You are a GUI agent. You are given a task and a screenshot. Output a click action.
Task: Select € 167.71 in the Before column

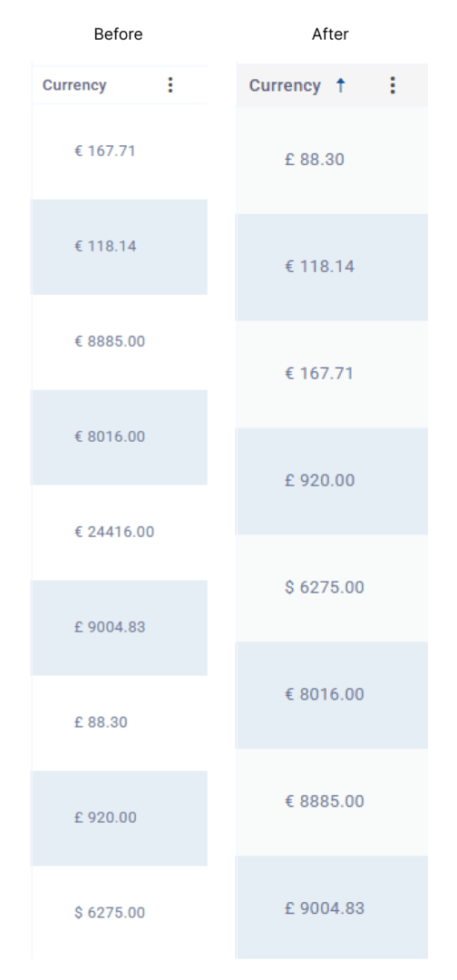tap(105, 152)
